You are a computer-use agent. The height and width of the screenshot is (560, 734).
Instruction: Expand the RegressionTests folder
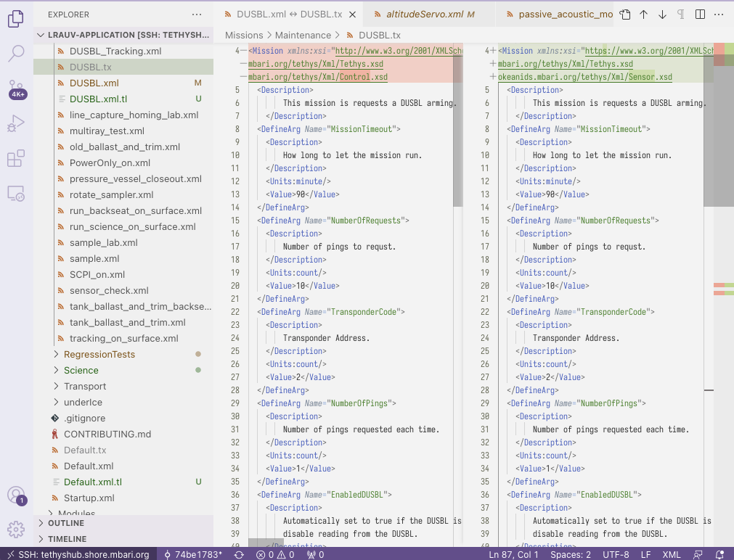(99, 355)
